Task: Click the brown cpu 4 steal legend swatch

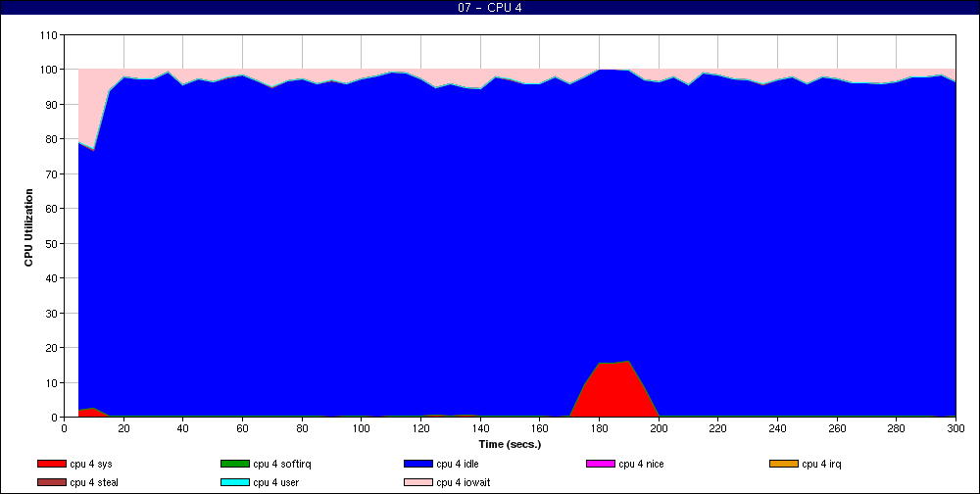Action: pos(51,483)
